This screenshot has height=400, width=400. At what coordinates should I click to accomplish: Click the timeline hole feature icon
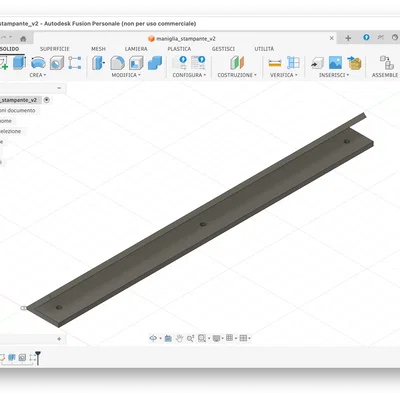pyautogui.click(x=22, y=358)
